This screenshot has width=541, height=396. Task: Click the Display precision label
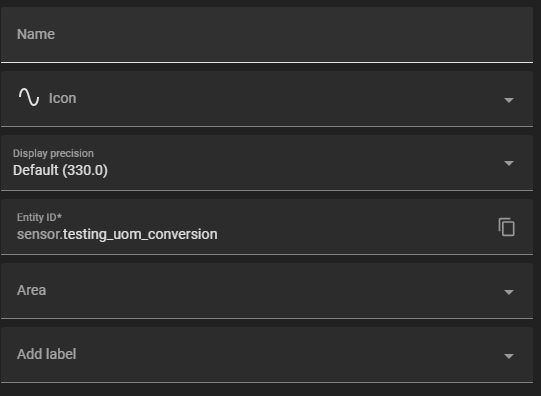point(53,153)
